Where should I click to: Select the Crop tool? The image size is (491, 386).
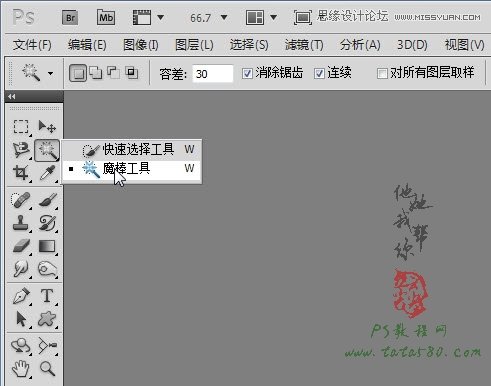(x=21, y=173)
